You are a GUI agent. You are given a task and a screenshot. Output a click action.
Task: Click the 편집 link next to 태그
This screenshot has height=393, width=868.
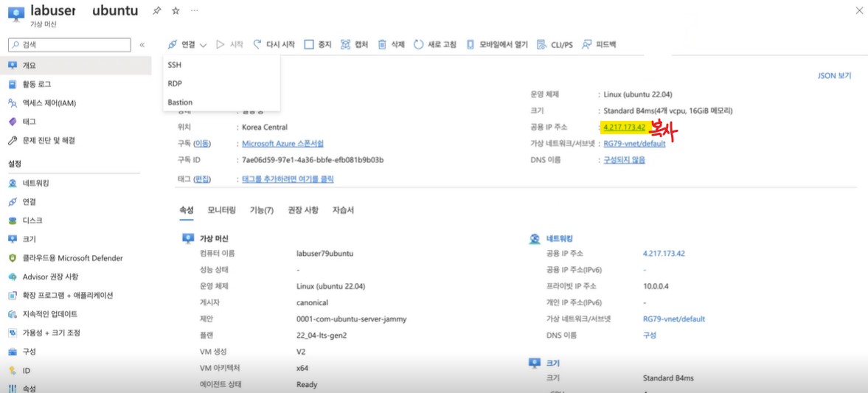(201, 178)
